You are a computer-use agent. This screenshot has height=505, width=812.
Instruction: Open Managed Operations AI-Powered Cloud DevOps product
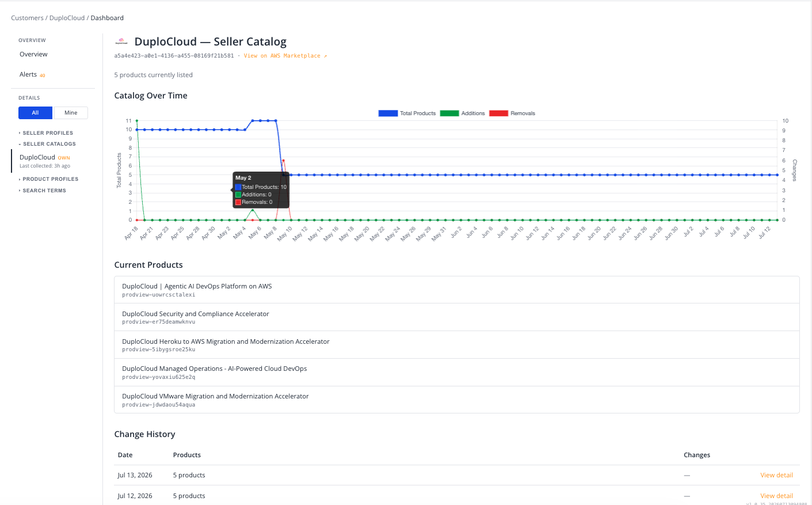point(215,369)
